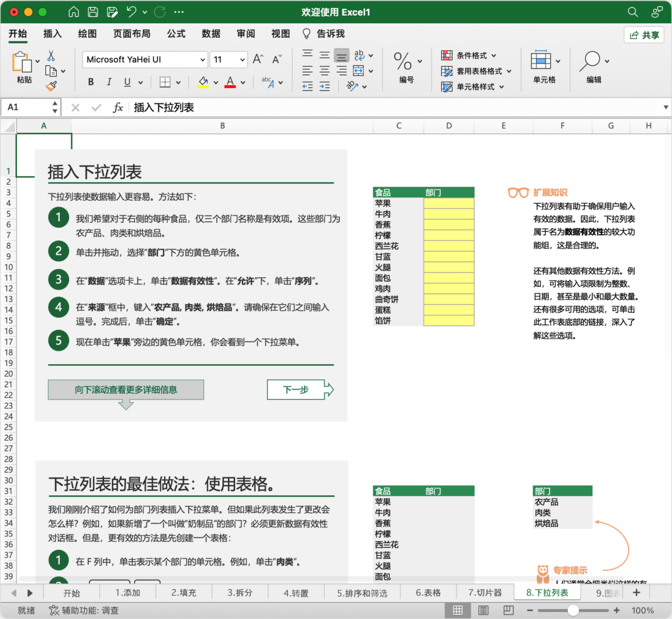Image resolution: width=672 pixels, height=619 pixels.
Task: Toggle underline formatting
Action: click(127, 82)
